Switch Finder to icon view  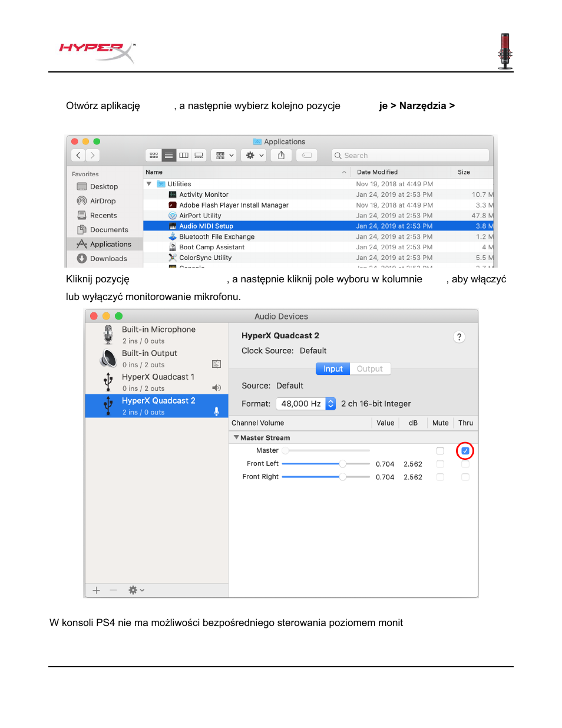pyautogui.click(x=154, y=155)
